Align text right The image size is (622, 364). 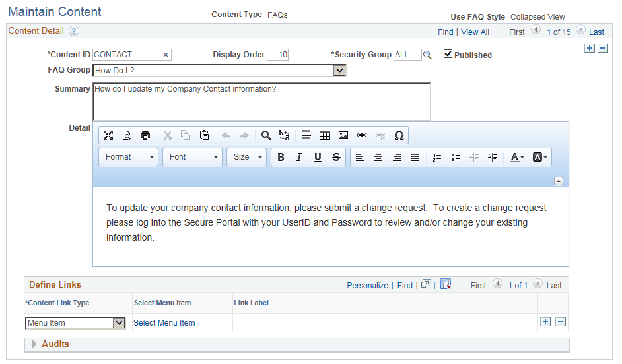tap(397, 157)
